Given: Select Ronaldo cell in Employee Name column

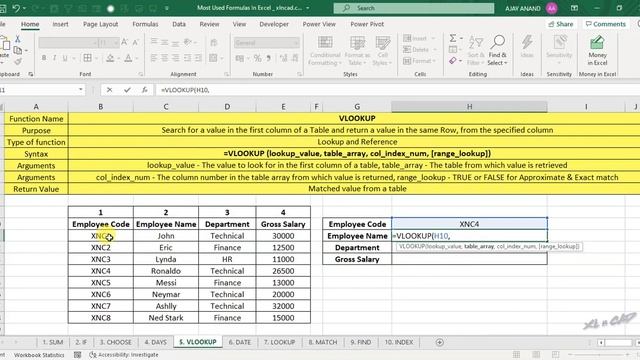Looking at the screenshot, I should pos(166,271).
